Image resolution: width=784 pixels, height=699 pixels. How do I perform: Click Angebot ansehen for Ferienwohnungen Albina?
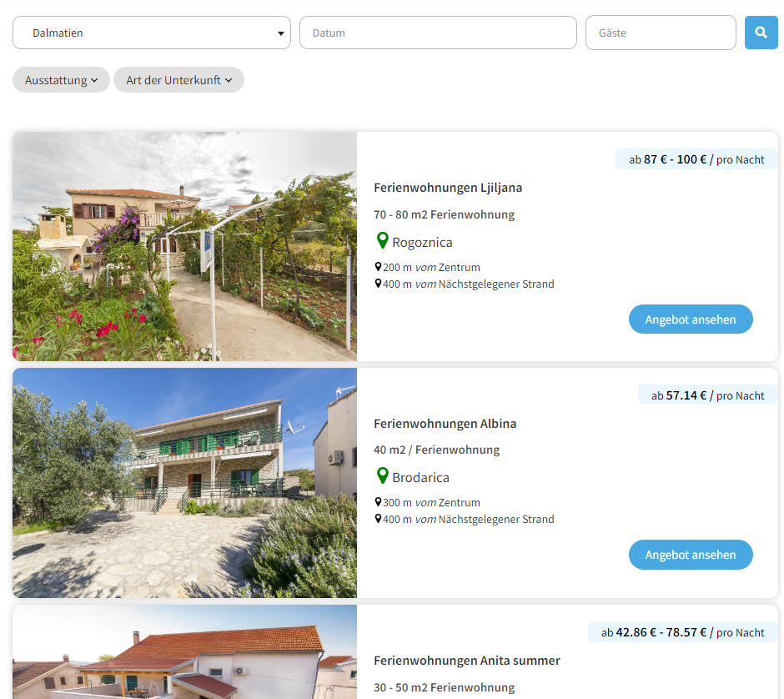(691, 554)
